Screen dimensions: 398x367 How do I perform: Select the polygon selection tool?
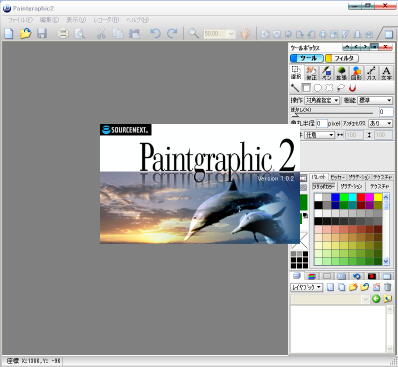[x=329, y=88]
